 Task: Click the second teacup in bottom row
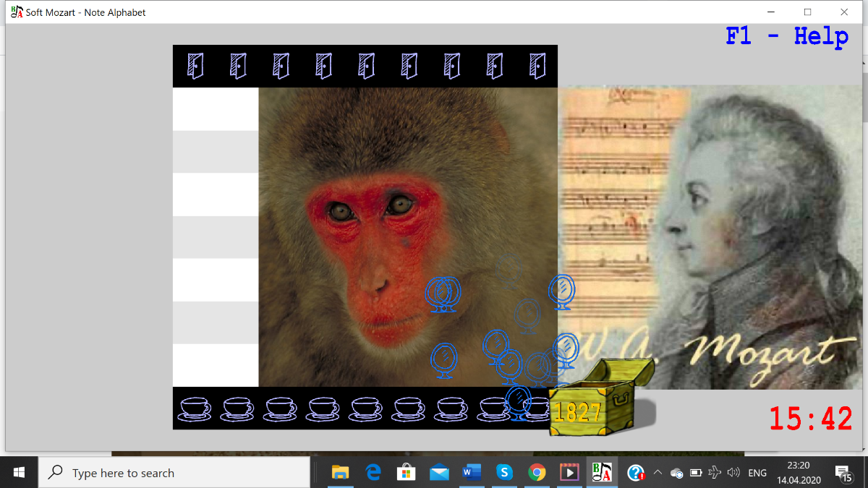pos(237,409)
